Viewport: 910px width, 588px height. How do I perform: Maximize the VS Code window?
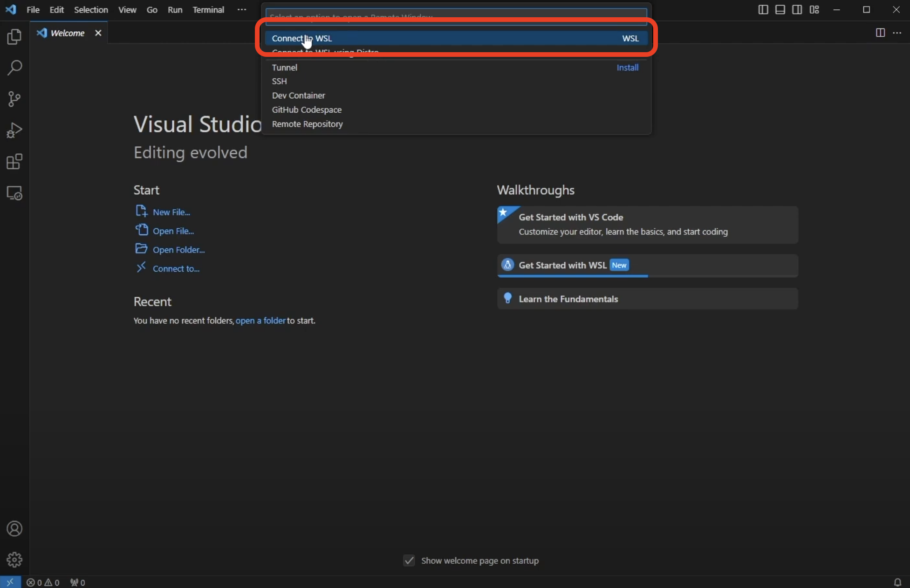pos(867,10)
